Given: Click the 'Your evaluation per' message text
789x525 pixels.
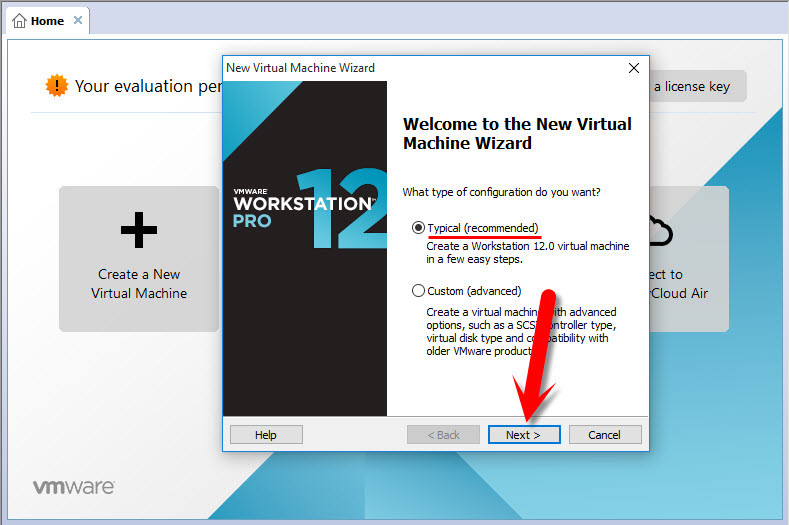Looking at the screenshot, I should (x=148, y=87).
